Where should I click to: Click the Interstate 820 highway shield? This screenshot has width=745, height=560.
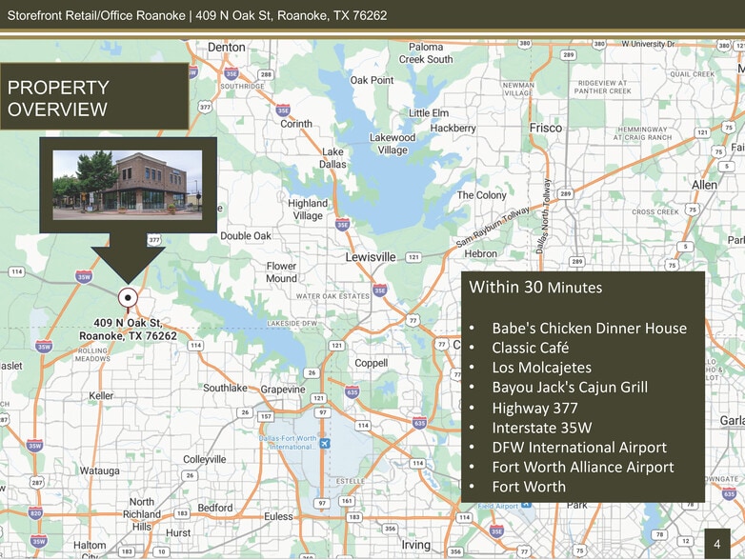tap(36, 512)
